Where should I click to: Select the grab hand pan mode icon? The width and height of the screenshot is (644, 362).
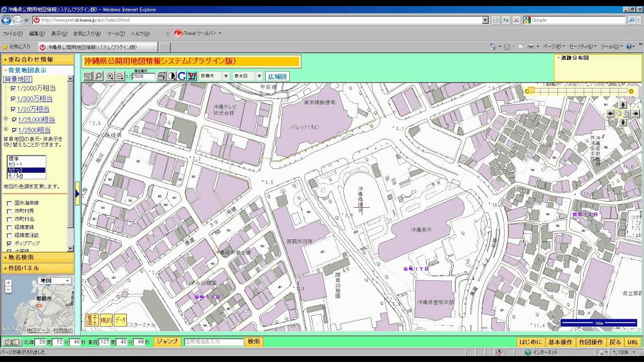tap(619, 114)
